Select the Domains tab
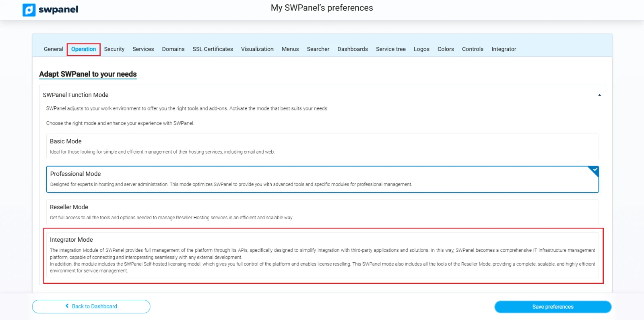 click(x=173, y=49)
